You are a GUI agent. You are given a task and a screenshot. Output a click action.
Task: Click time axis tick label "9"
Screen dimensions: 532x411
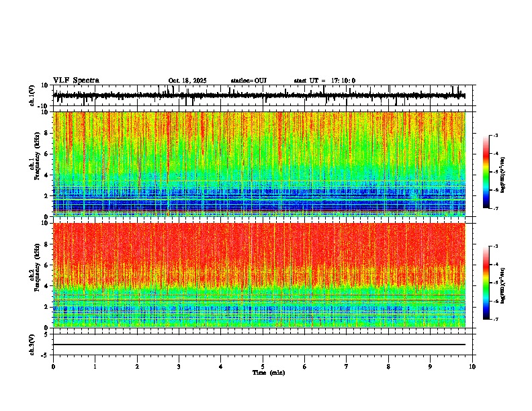(x=430, y=367)
